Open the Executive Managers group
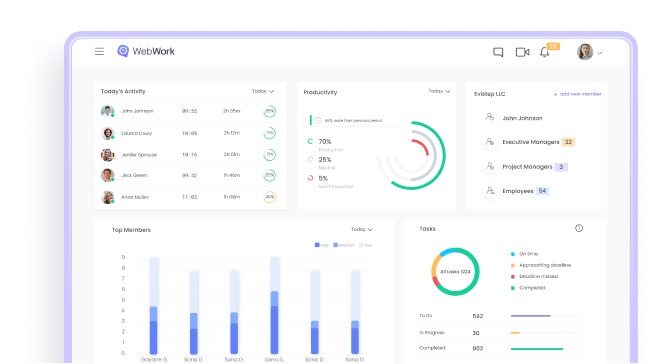The image size is (666, 364). 531,142
